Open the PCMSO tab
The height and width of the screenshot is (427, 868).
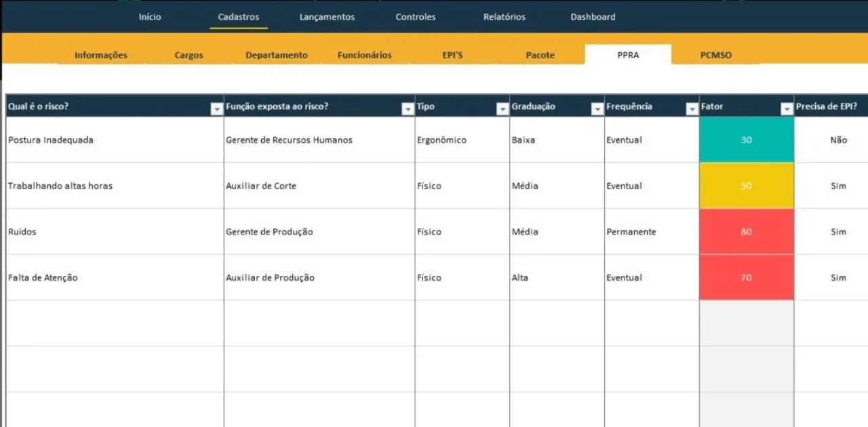click(x=715, y=56)
